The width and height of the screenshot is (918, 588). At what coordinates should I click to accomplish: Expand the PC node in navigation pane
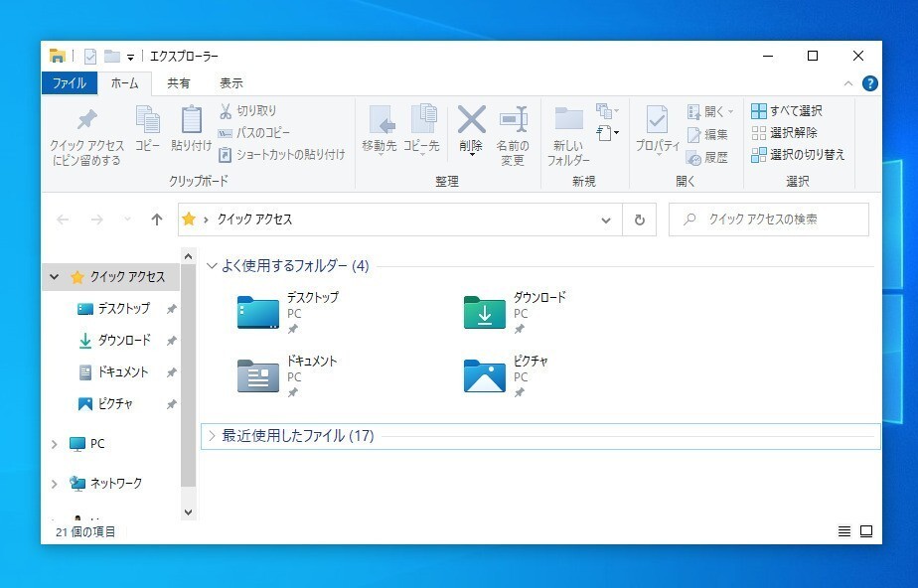(55, 445)
